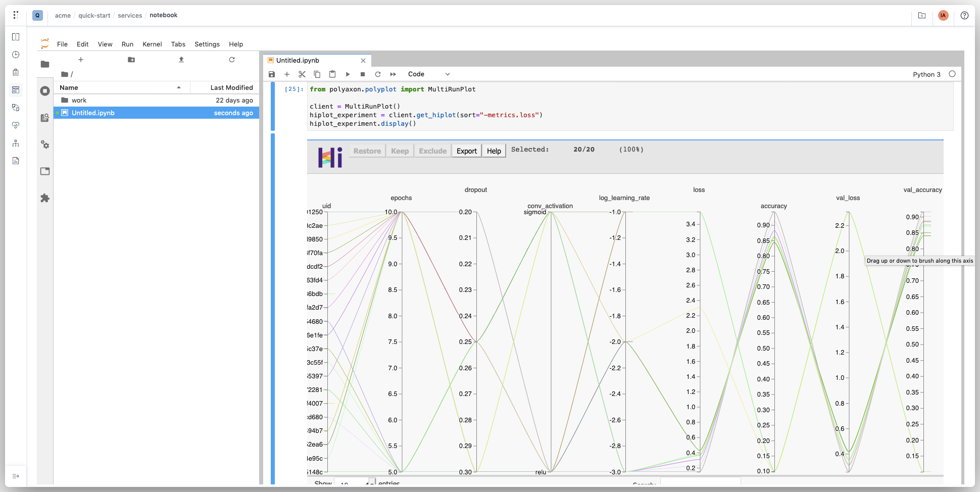Click the HiPlot Help button
This screenshot has height=492, width=980.
(494, 151)
